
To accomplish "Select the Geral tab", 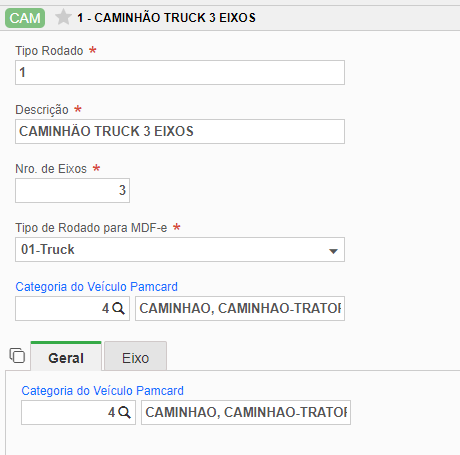I will 66,356.
